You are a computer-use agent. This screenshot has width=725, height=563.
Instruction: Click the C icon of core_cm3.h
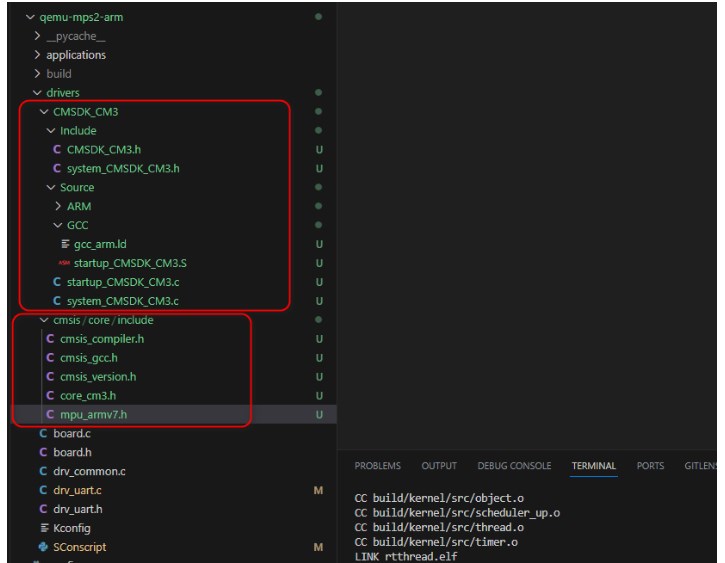click(50, 396)
